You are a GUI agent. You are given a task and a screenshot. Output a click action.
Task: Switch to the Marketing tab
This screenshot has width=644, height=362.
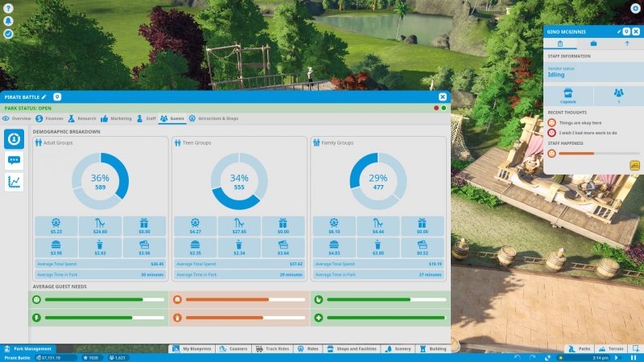pos(116,118)
